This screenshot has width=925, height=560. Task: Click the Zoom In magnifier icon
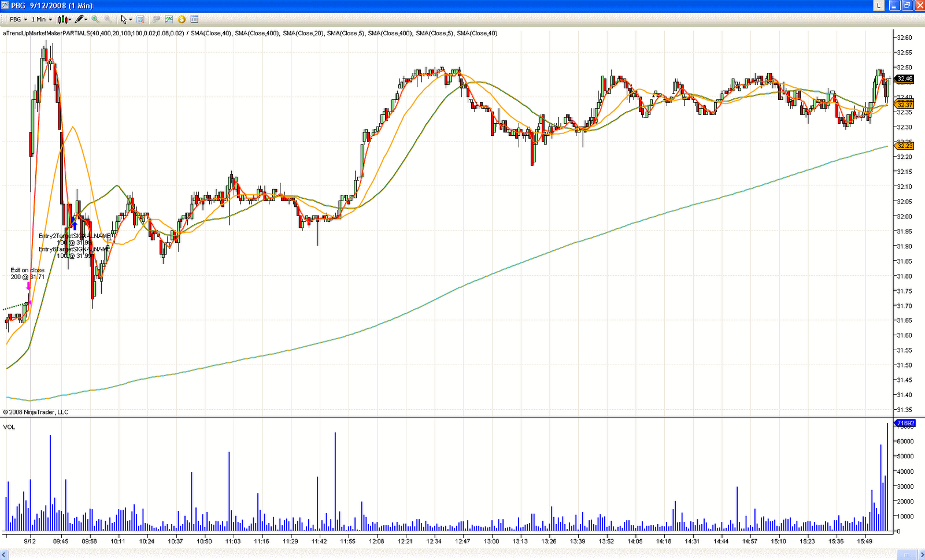tap(95, 19)
